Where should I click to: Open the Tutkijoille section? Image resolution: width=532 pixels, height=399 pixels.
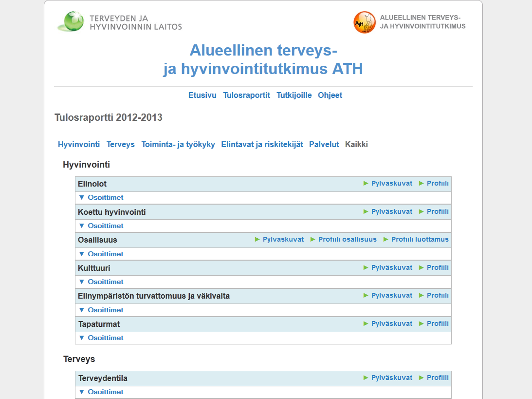click(294, 95)
